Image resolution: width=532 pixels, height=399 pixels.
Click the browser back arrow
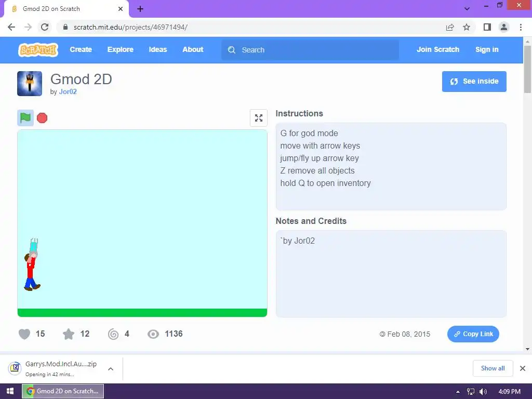[11, 27]
